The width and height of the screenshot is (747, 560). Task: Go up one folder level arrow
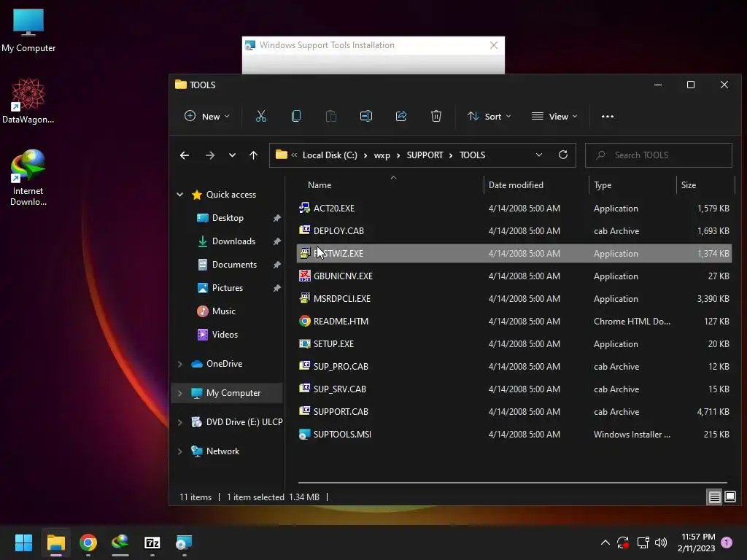(253, 155)
